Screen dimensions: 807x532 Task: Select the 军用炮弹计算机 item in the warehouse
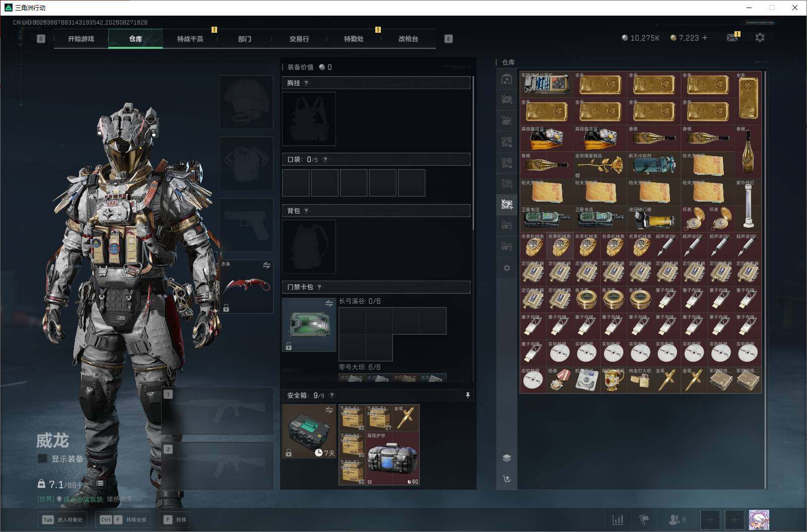547,84
